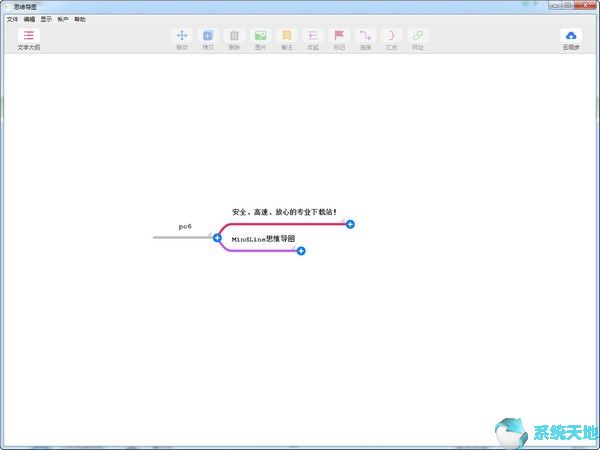This screenshot has width=600, height=450.
Task: Select node '安全、高速、放心的专业下载站!'
Action: tap(284, 212)
